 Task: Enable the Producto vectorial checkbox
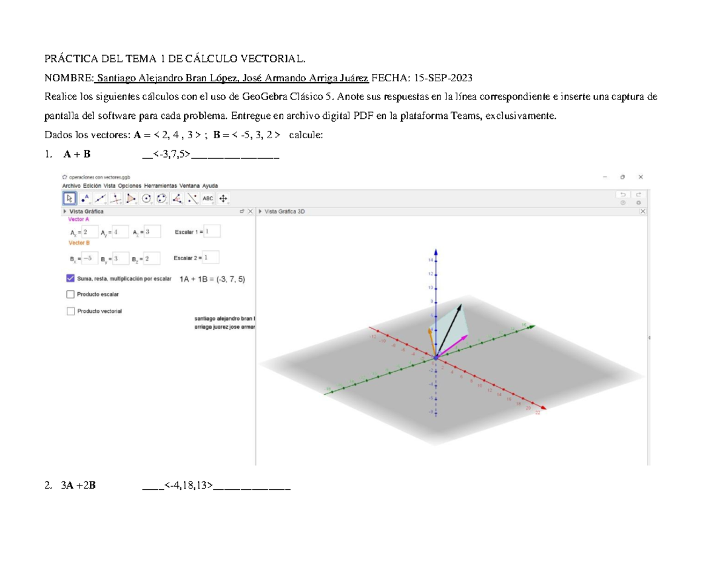(69, 311)
